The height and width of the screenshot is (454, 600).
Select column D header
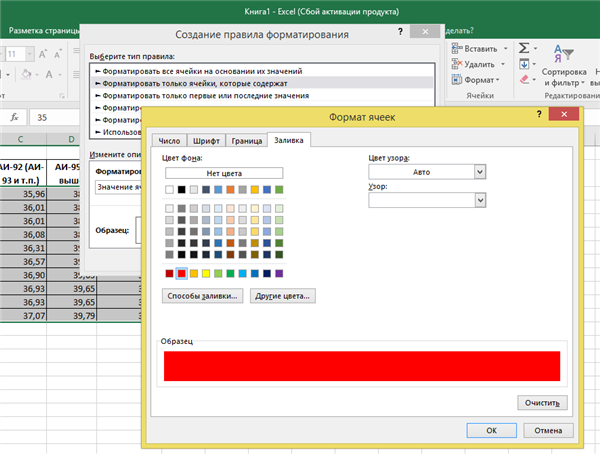[72, 139]
